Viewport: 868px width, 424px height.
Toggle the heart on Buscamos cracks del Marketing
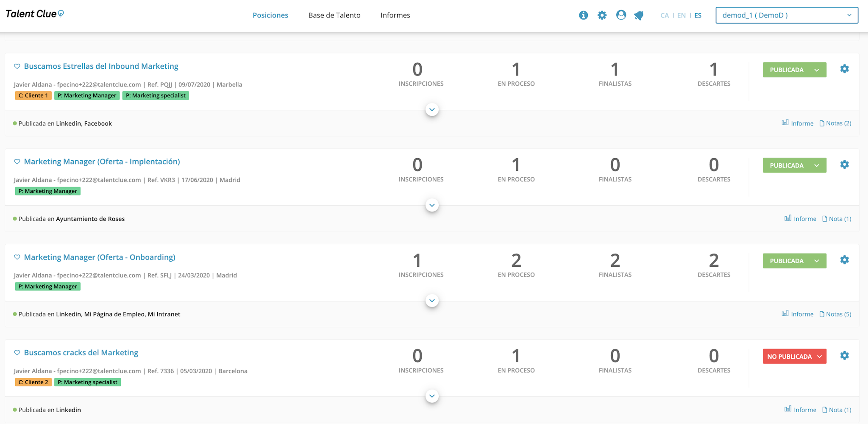click(x=17, y=352)
